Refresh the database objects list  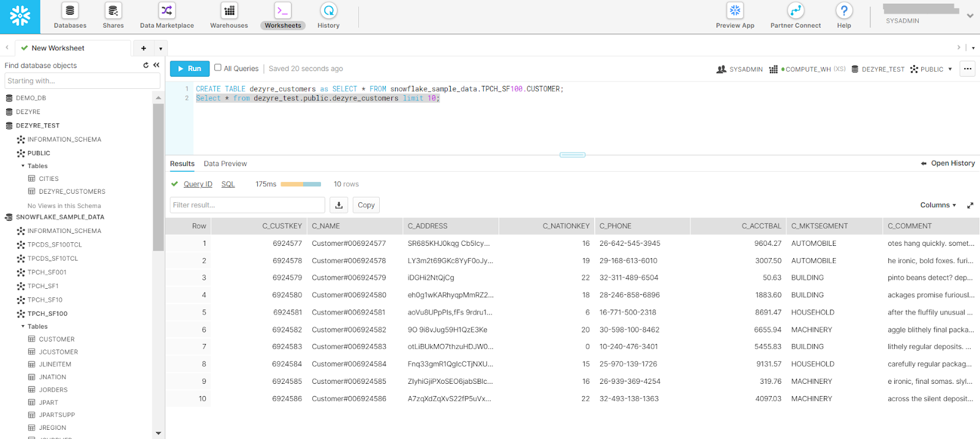click(x=146, y=65)
